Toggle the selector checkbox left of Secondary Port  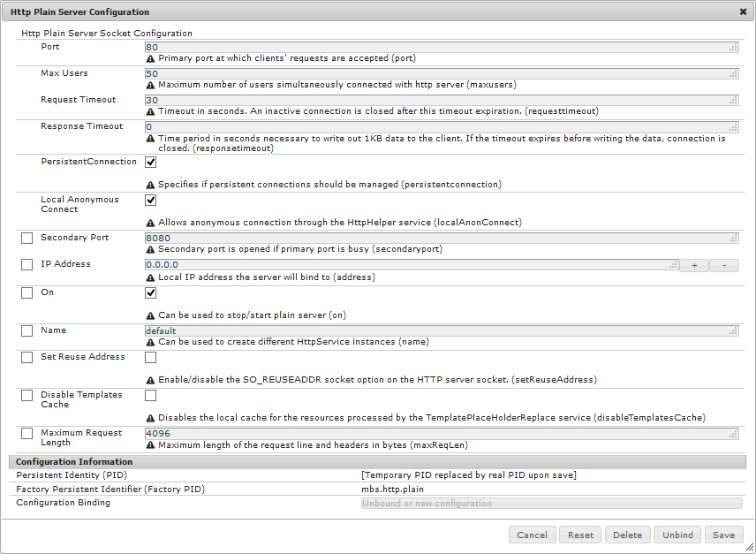pyautogui.click(x=26, y=239)
